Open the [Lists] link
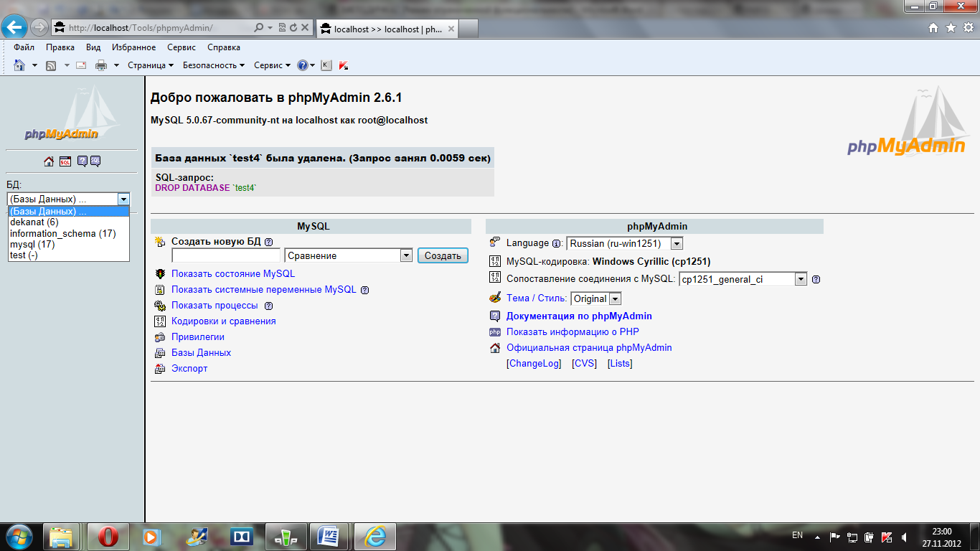 (620, 364)
